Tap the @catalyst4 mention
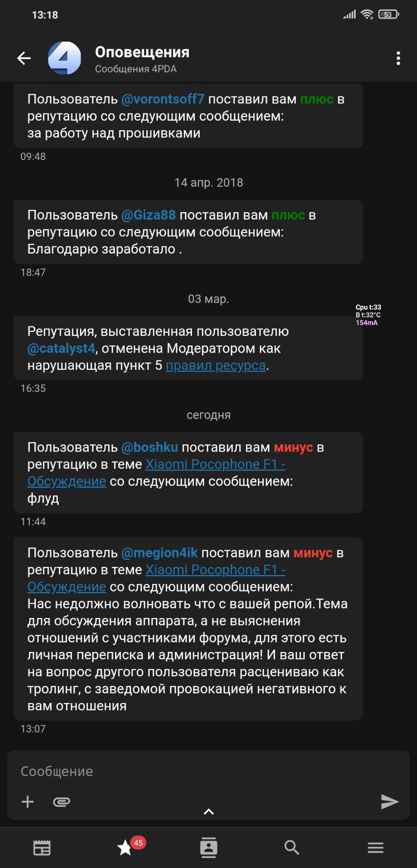Viewport: 417px width, 868px height. coord(61,349)
